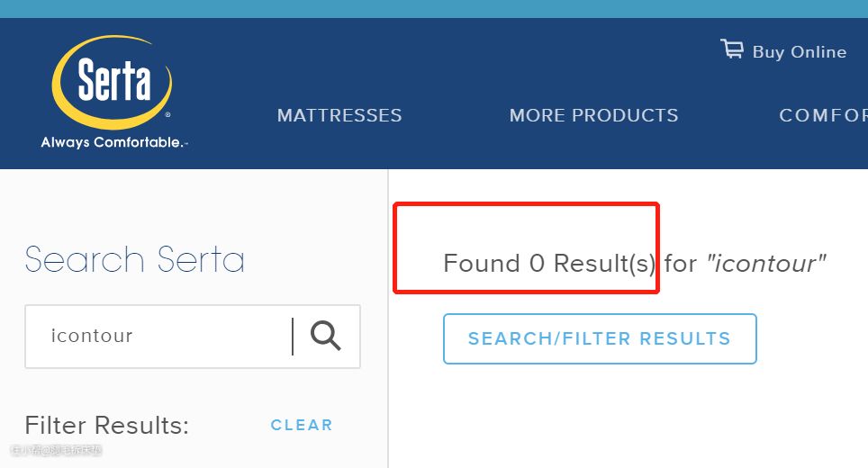
Task: Click the Buy Online link
Action: [x=799, y=52]
